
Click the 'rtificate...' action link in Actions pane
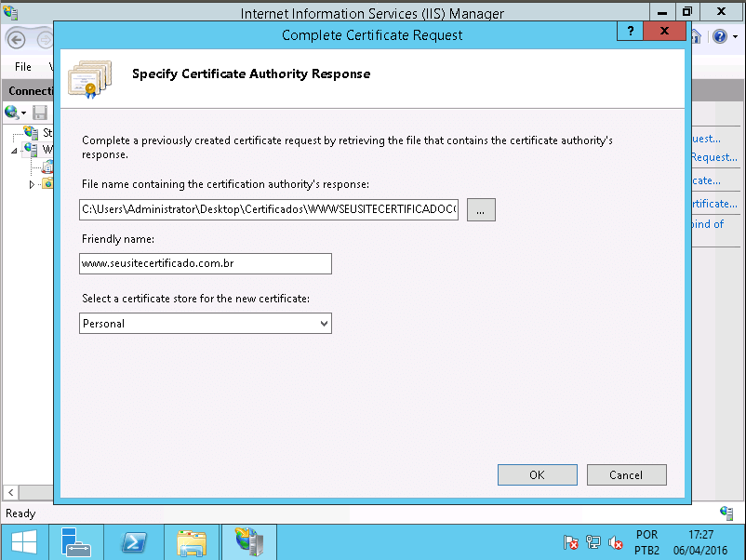click(x=714, y=204)
